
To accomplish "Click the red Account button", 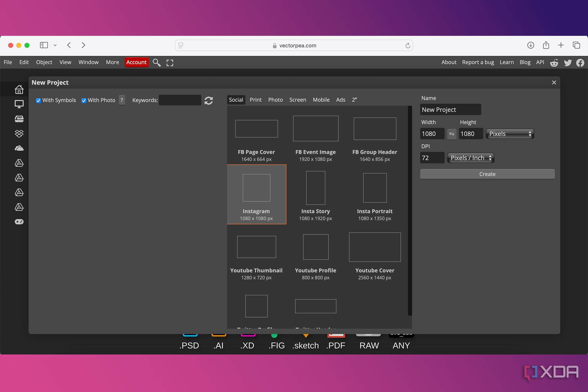I will (136, 62).
